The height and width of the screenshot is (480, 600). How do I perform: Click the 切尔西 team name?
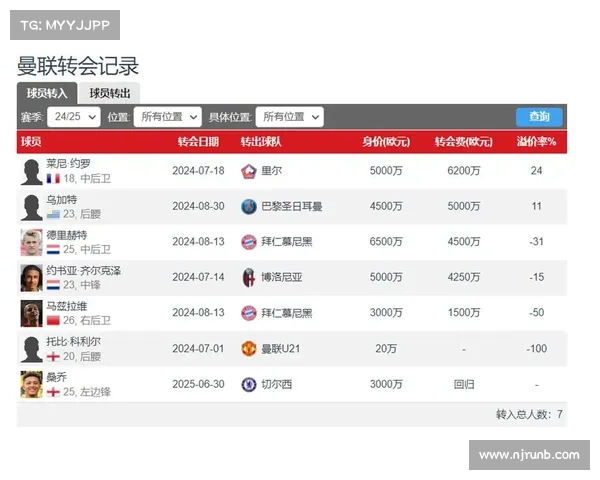pyautogui.click(x=277, y=384)
